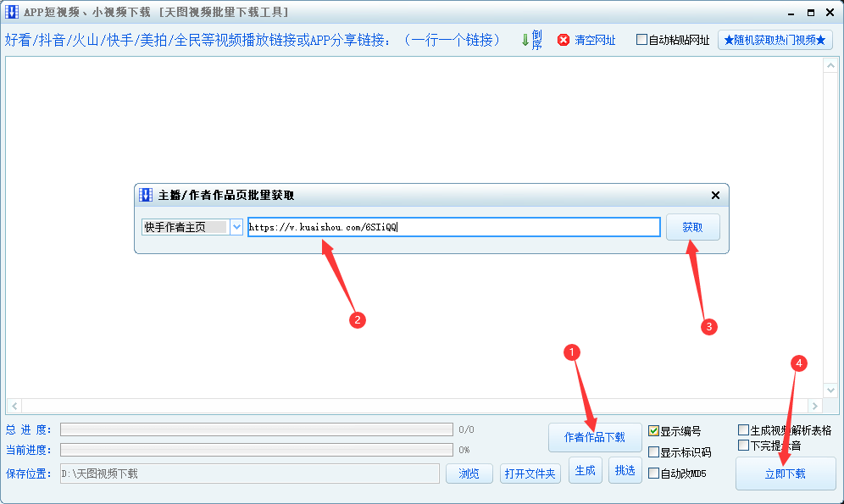Click the Kuaishou URL input field
The image size is (844, 504).
[453, 227]
